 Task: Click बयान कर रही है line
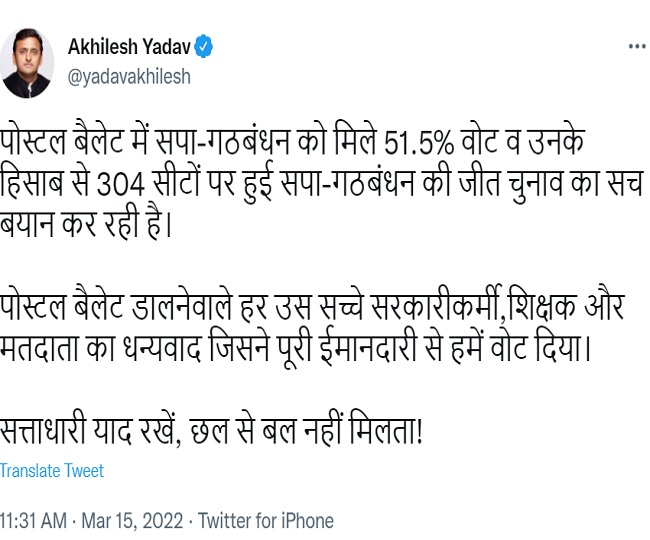tap(85, 224)
